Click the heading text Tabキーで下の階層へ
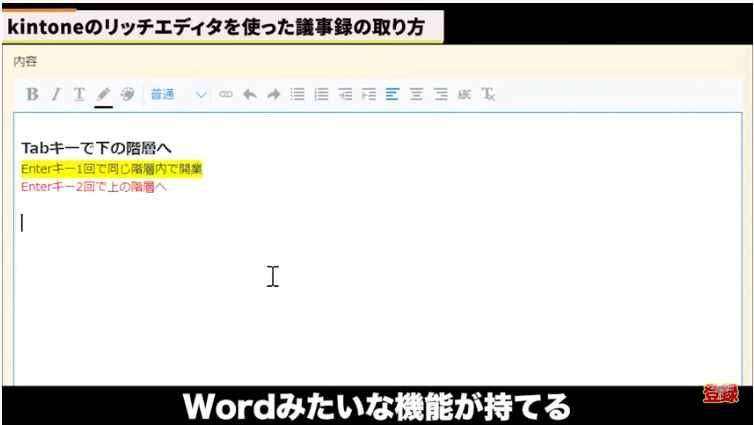This screenshot has height=425, width=754. [96, 148]
